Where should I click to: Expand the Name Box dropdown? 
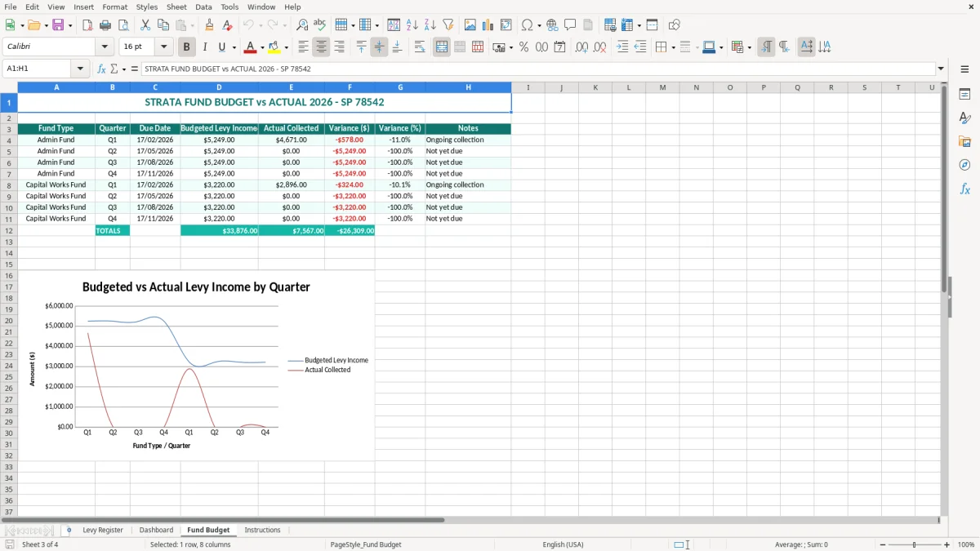tap(81, 69)
